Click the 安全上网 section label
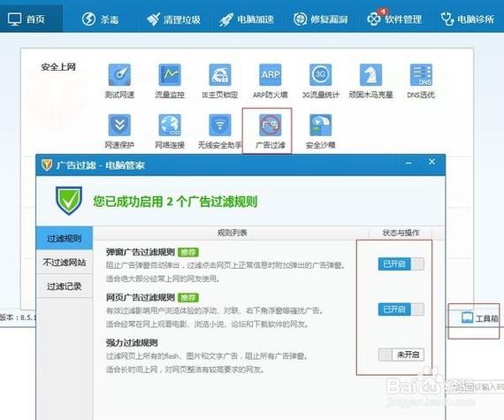Viewport: 504px width, 420px height. tap(58, 67)
